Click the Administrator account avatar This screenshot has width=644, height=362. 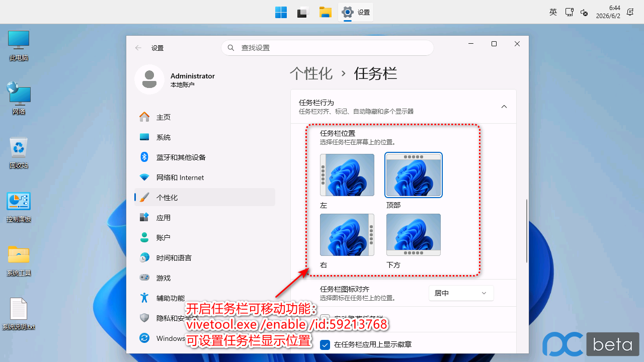pyautogui.click(x=149, y=79)
